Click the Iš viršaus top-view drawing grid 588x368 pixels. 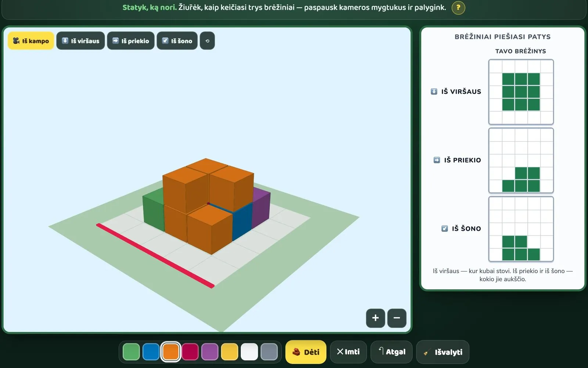[x=521, y=92]
